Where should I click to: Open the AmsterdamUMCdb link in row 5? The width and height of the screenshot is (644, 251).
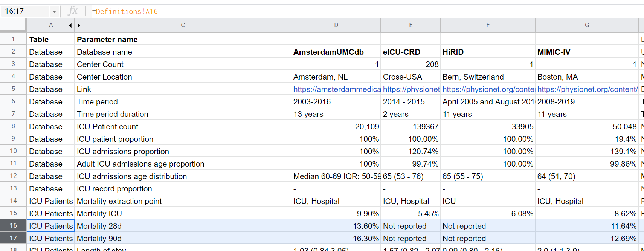pyautogui.click(x=337, y=89)
